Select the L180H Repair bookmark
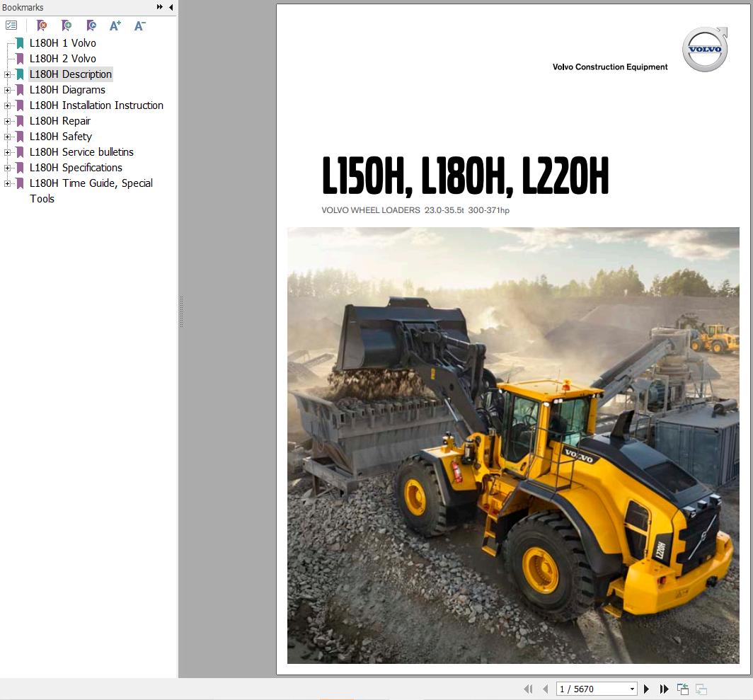Screen dimensions: 753x700 coord(59,121)
